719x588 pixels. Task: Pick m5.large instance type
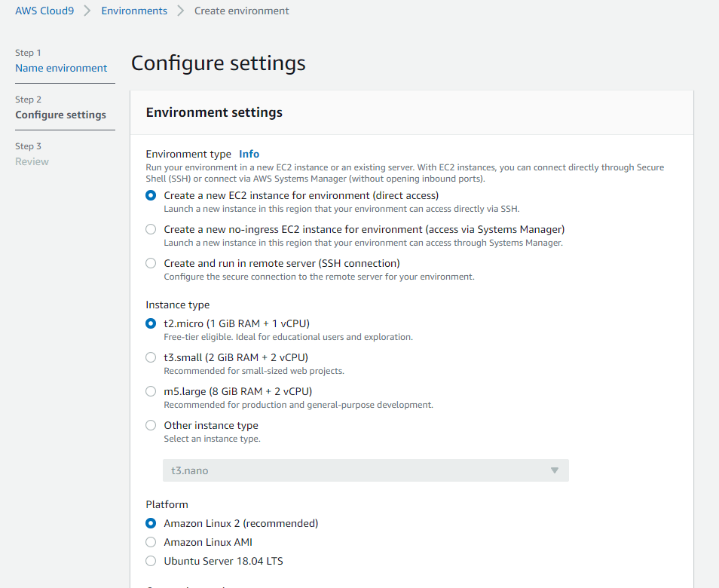coord(151,391)
